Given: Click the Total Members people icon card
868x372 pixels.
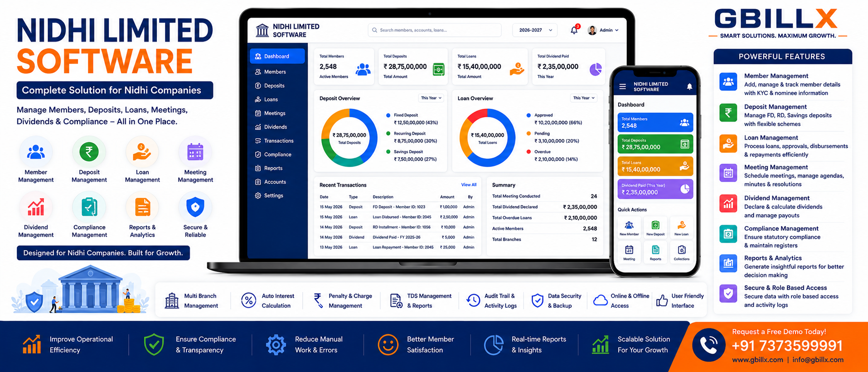Looking at the screenshot, I should point(363,69).
